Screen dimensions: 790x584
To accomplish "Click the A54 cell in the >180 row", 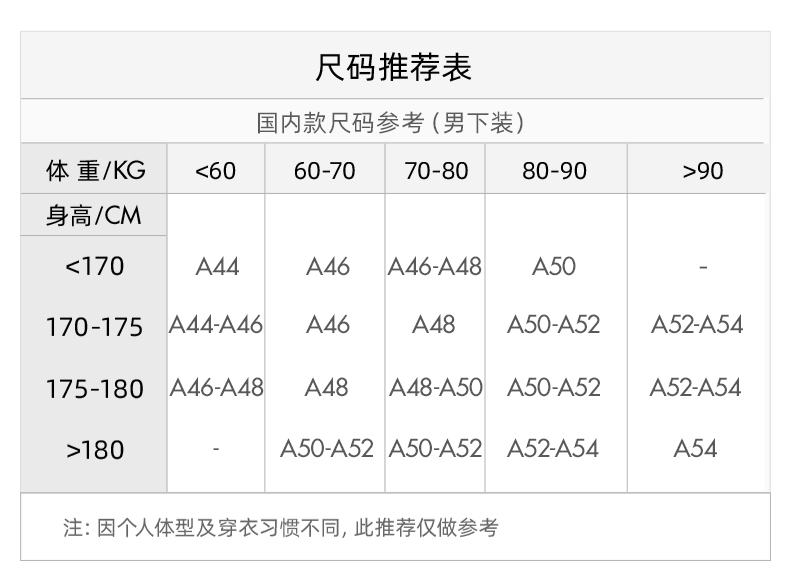I will click(x=696, y=449).
